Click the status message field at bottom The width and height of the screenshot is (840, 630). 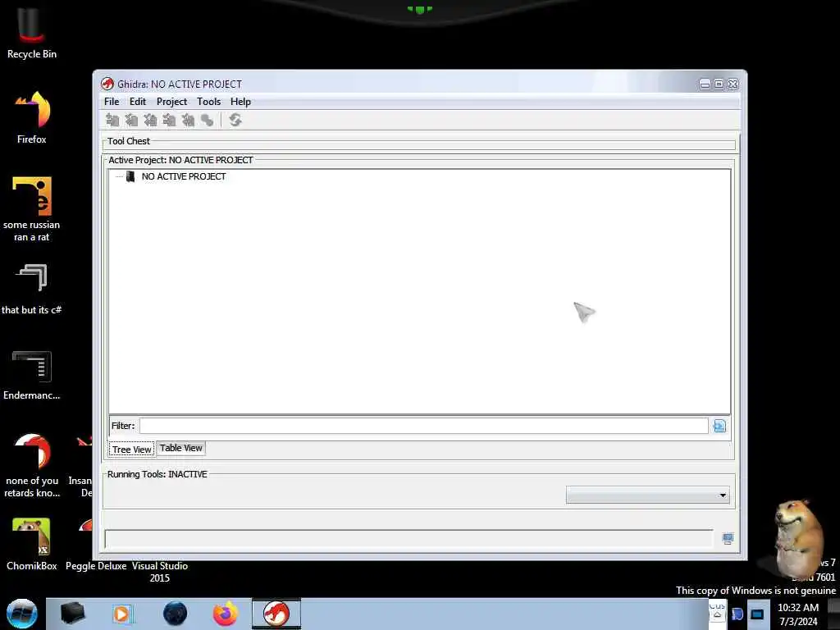click(409, 539)
